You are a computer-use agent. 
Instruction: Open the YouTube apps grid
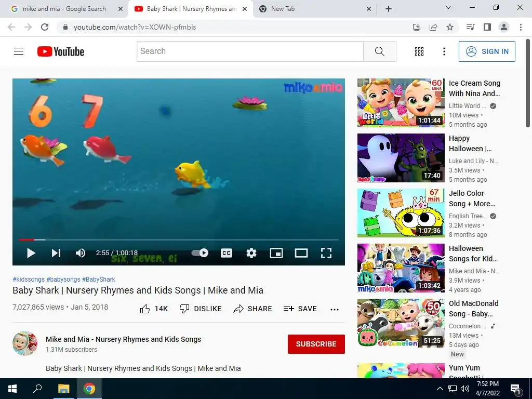point(419,51)
